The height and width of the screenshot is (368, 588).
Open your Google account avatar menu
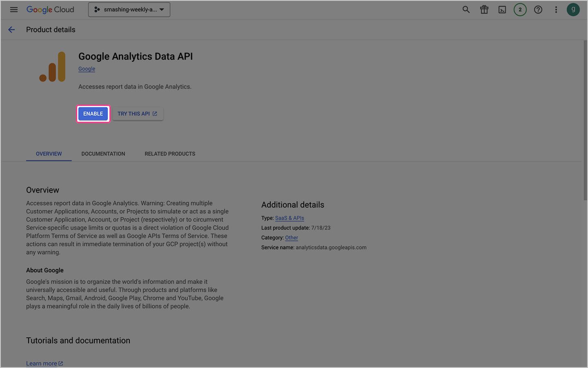click(573, 9)
